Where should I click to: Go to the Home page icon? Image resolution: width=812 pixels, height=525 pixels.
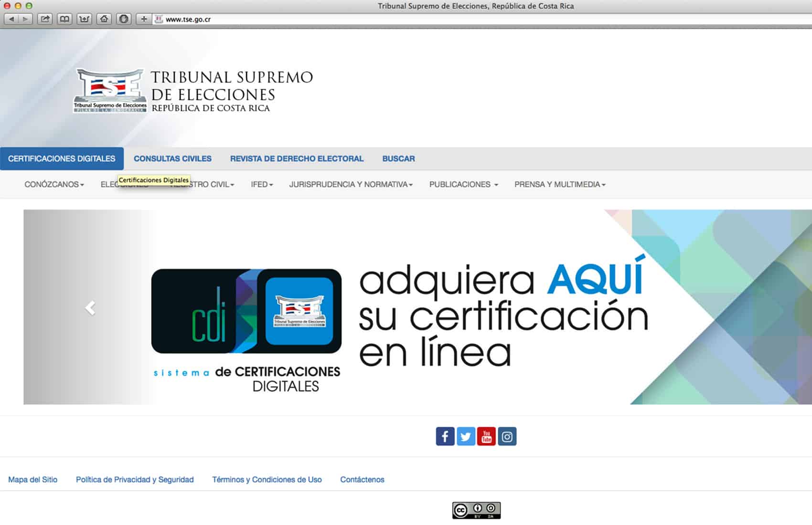(104, 19)
